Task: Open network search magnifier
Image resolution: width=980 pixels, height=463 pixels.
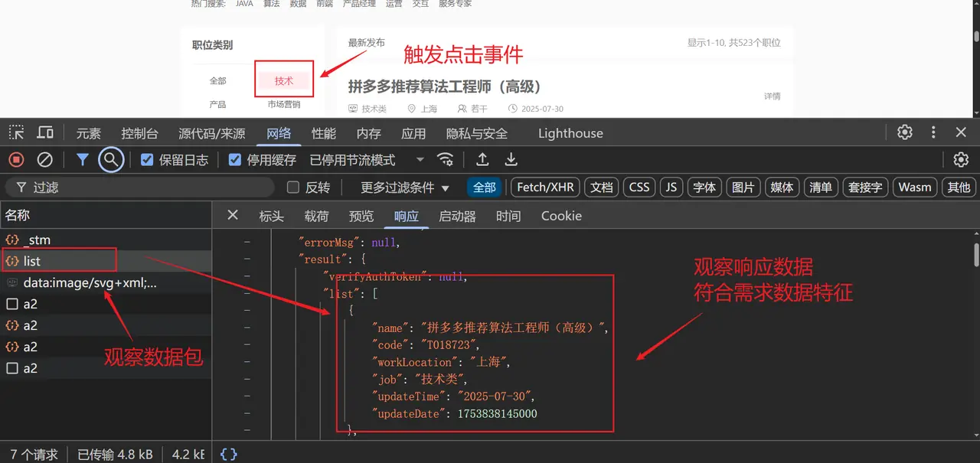Action: pos(111,160)
